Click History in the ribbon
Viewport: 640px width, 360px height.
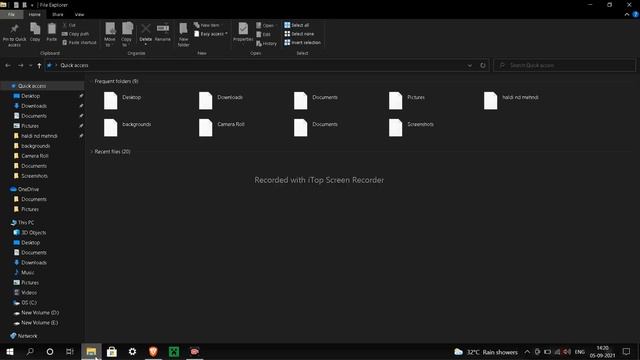tap(267, 43)
